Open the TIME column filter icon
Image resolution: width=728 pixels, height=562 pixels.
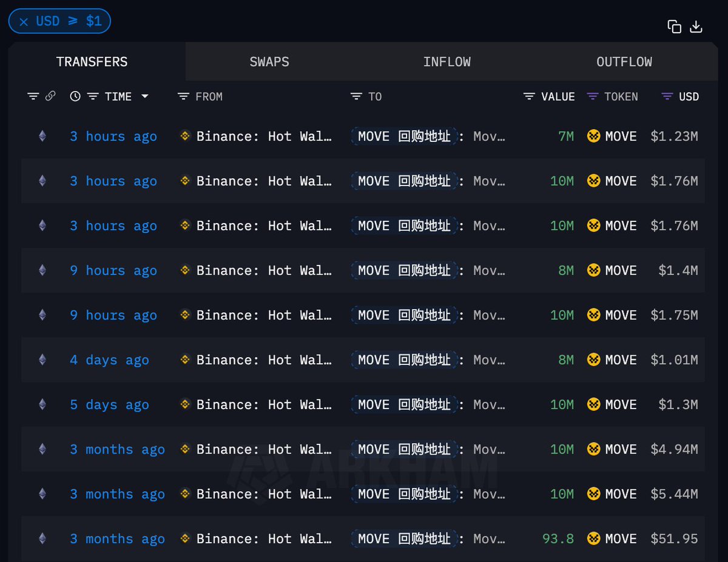[x=93, y=96]
